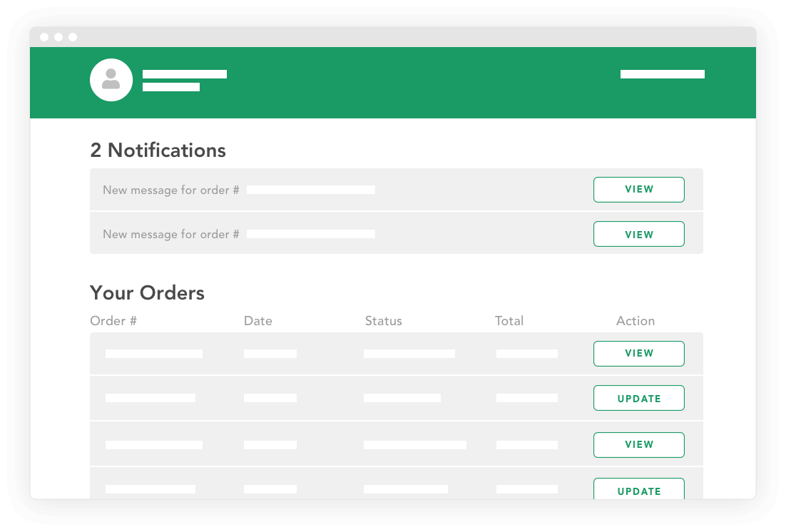
Task: Select the 'Date' column header
Action: tap(257, 321)
